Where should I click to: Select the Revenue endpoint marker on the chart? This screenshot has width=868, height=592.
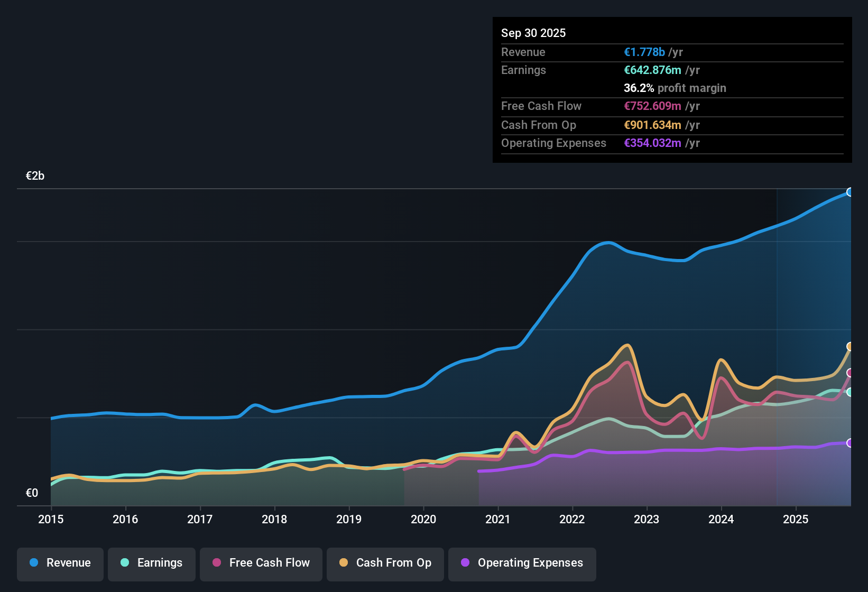tap(851, 192)
